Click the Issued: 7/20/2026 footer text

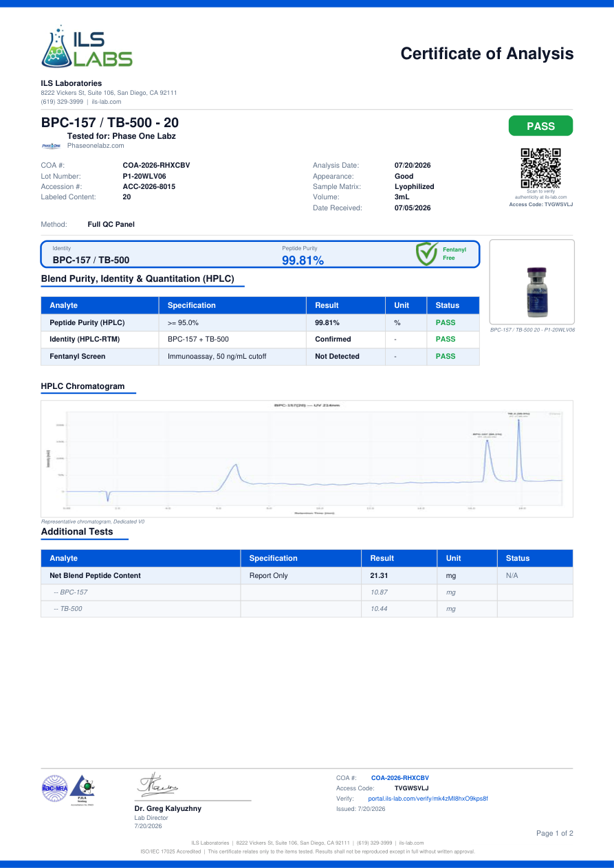[360, 809]
